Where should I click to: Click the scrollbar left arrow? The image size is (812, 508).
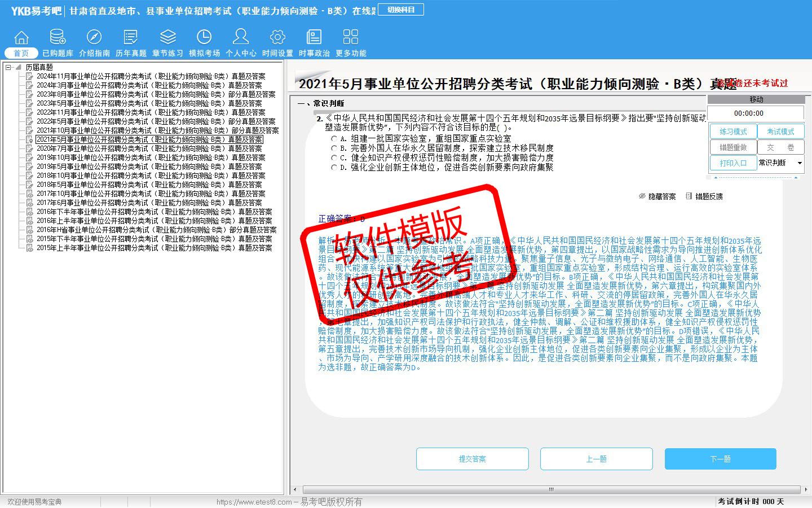tap(295, 489)
